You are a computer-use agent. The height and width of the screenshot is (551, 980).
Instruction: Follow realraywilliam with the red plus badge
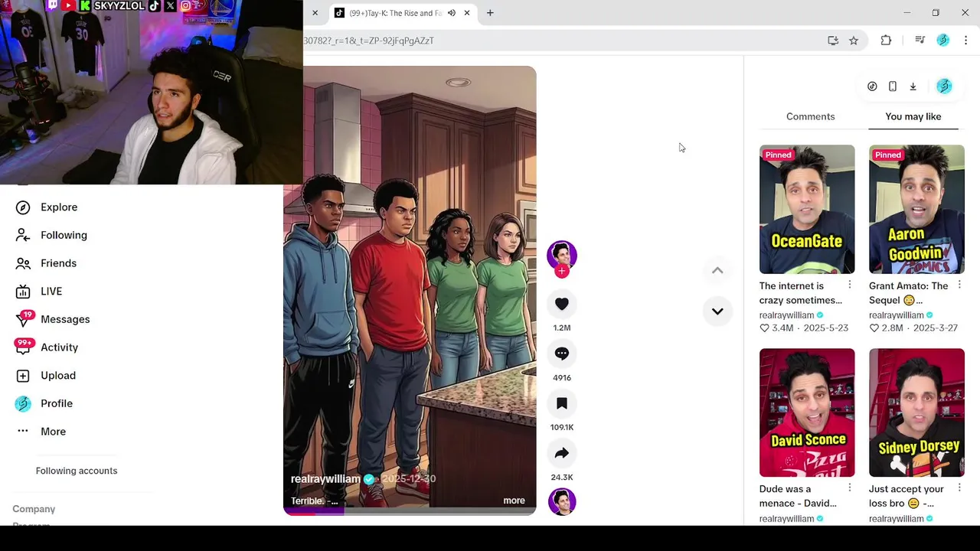562,271
